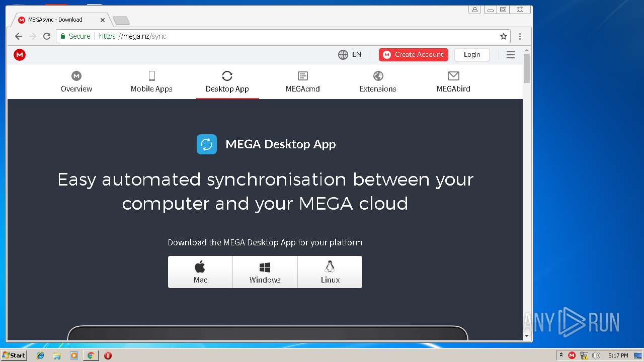Click the Create Account button
Image resolution: width=644 pixels, height=362 pixels.
414,55
